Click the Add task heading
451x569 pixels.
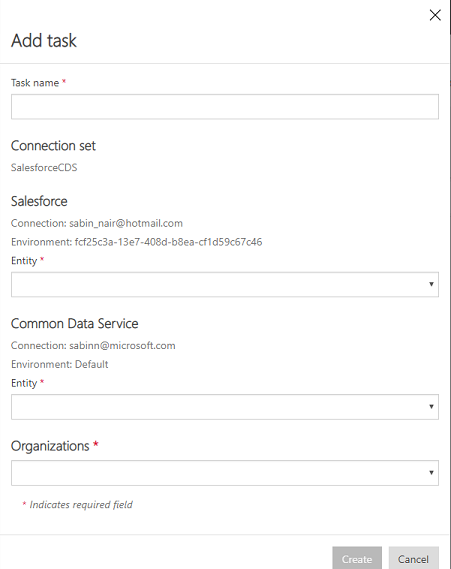[x=44, y=40]
